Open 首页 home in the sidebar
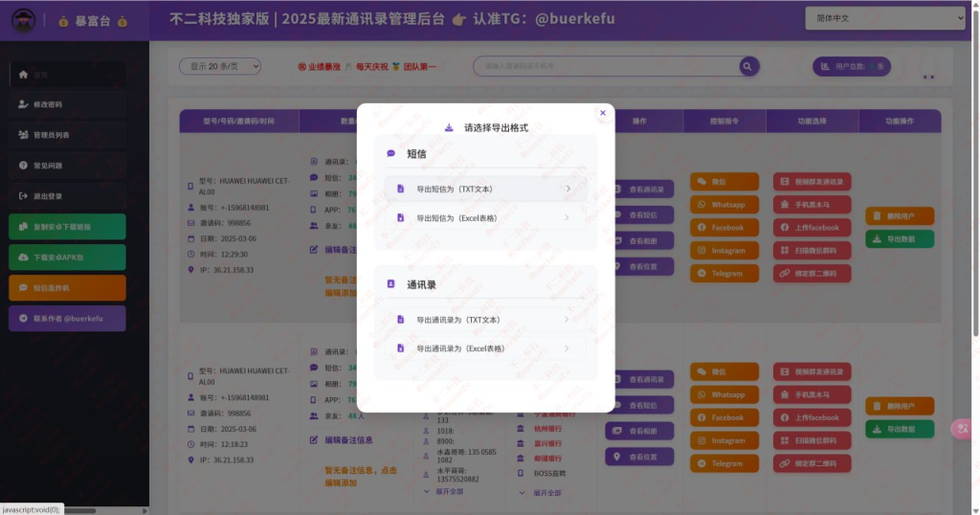The image size is (980, 515). coord(68,75)
